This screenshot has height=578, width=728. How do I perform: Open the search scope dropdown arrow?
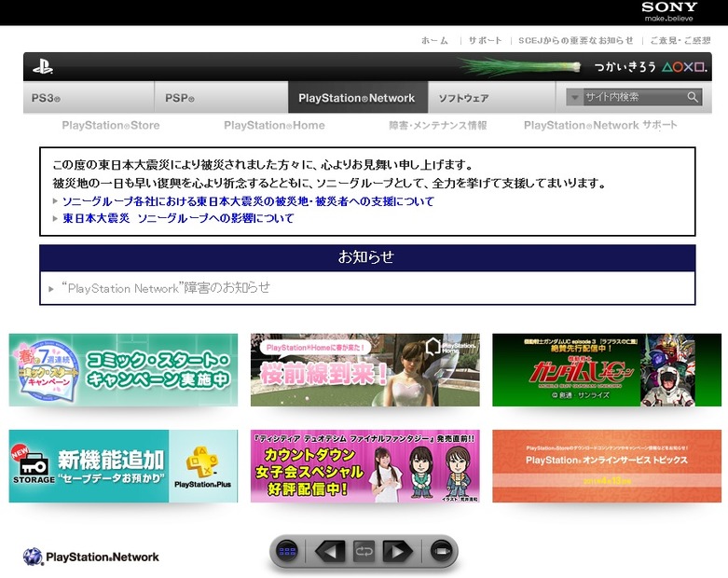tap(574, 98)
